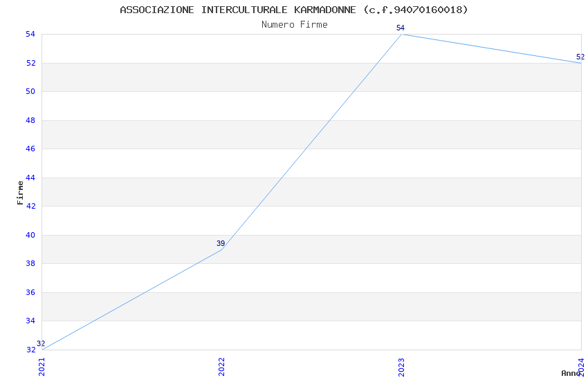Click the horizontal axis label Anno

click(571, 373)
